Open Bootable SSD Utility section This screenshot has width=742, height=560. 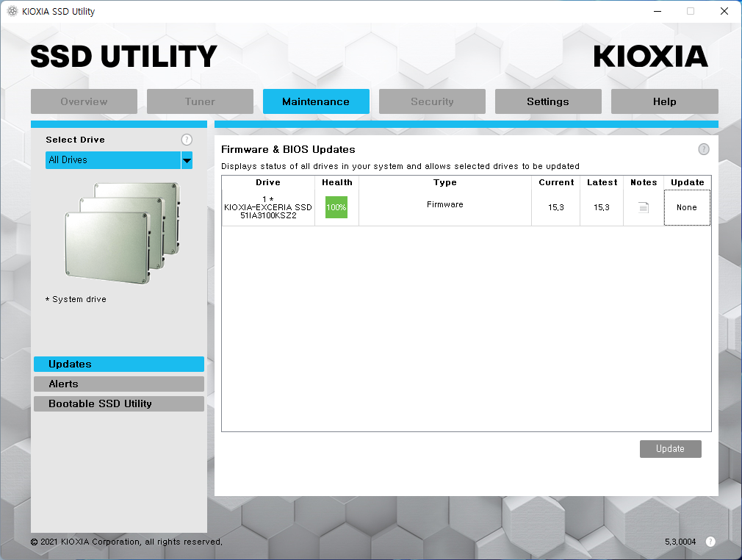coord(119,403)
